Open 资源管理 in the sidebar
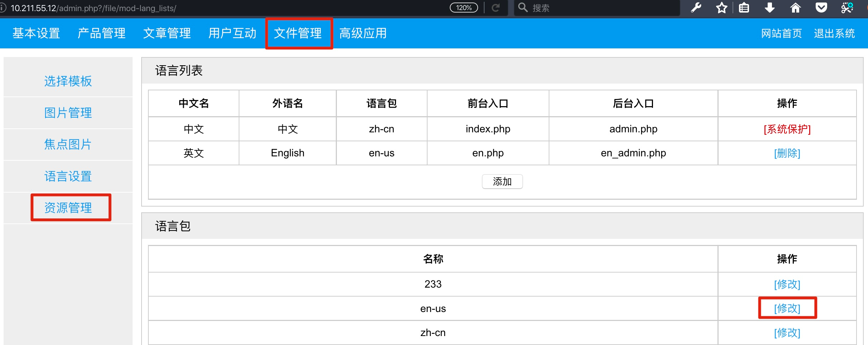 pyautogui.click(x=68, y=208)
